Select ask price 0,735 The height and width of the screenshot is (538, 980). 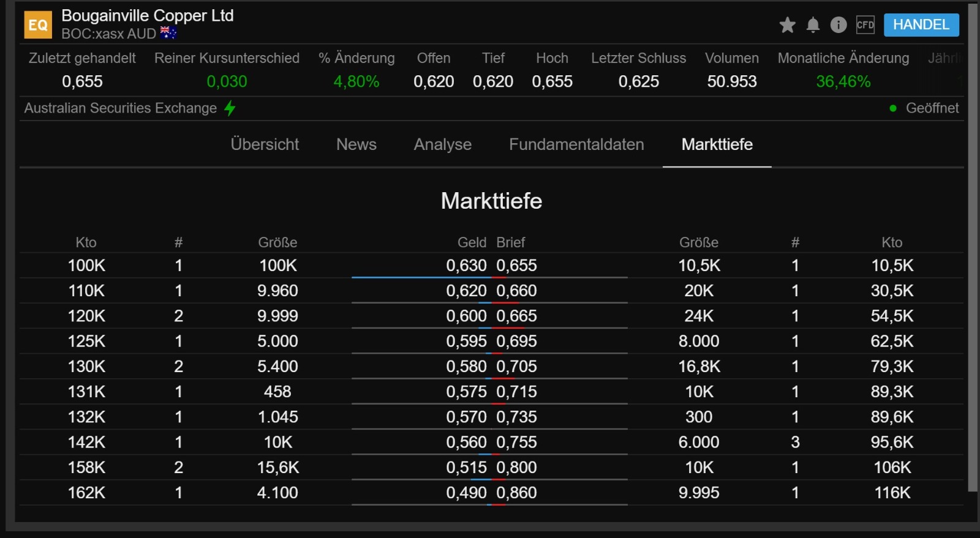(516, 417)
